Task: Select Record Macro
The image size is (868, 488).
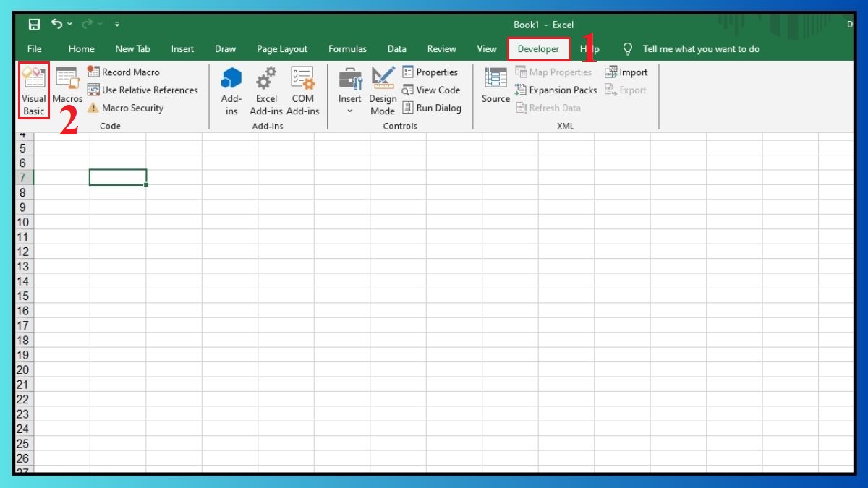Action: 124,72
